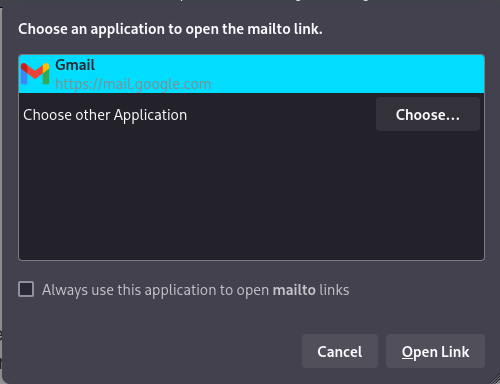Click the Always use this application label
This screenshot has height=384, width=500.
click(x=196, y=290)
